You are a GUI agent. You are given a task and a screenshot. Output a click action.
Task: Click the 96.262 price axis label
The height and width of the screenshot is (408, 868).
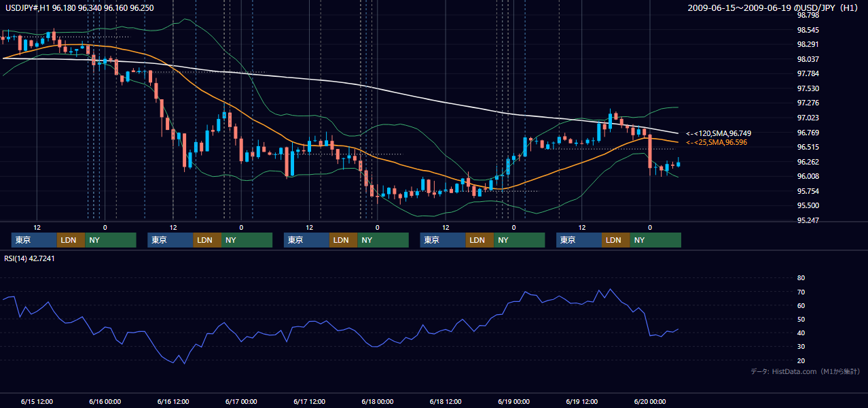[x=808, y=162]
